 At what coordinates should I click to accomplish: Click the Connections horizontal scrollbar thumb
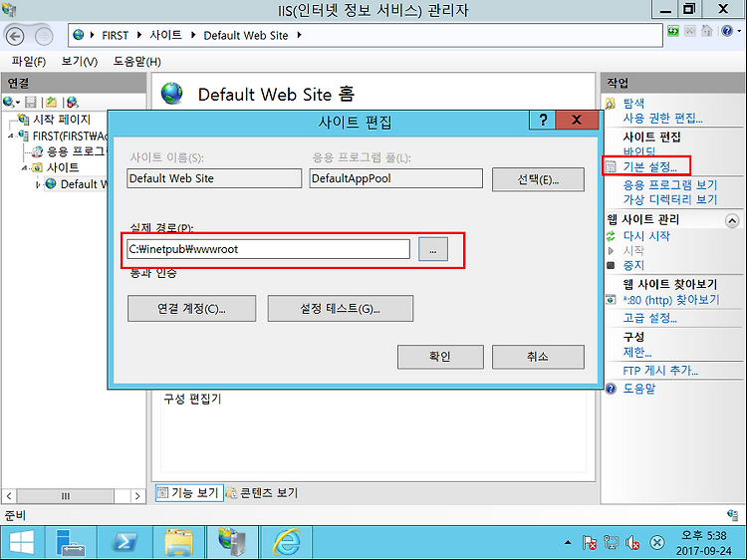[x=66, y=495]
